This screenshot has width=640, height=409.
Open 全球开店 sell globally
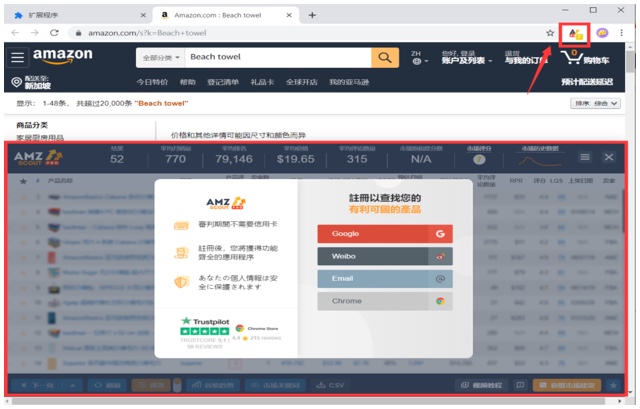pyautogui.click(x=302, y=82)
